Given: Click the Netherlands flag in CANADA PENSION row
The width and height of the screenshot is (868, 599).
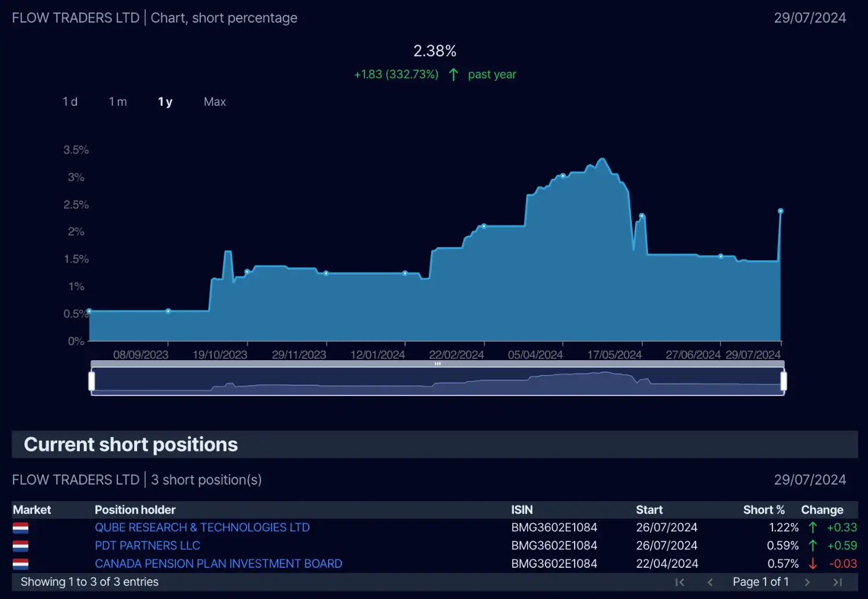Looking at the screenshot, I should (x=21, y=564).
